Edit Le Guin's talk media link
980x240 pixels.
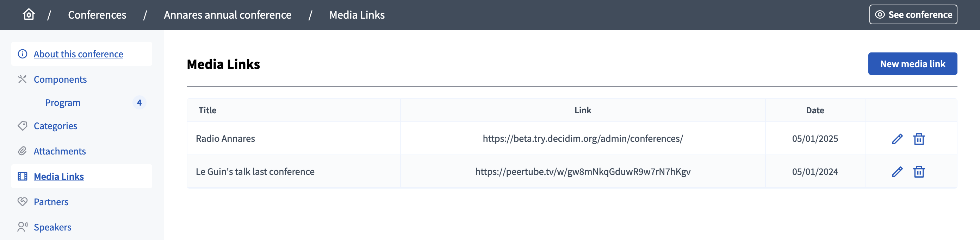click(x=897, y=172)
